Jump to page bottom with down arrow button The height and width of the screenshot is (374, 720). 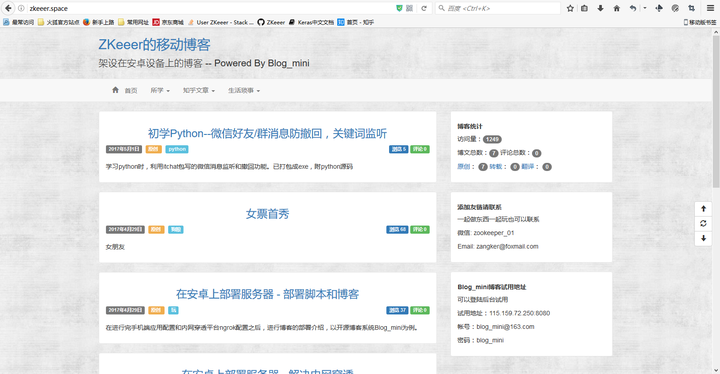[x=703, y=238]
